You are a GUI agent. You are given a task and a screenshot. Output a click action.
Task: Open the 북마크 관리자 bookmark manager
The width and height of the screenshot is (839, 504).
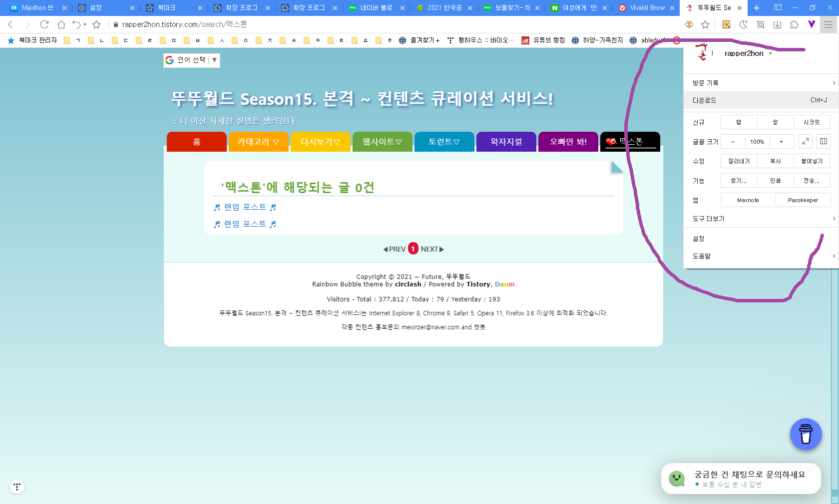point(32,40)
